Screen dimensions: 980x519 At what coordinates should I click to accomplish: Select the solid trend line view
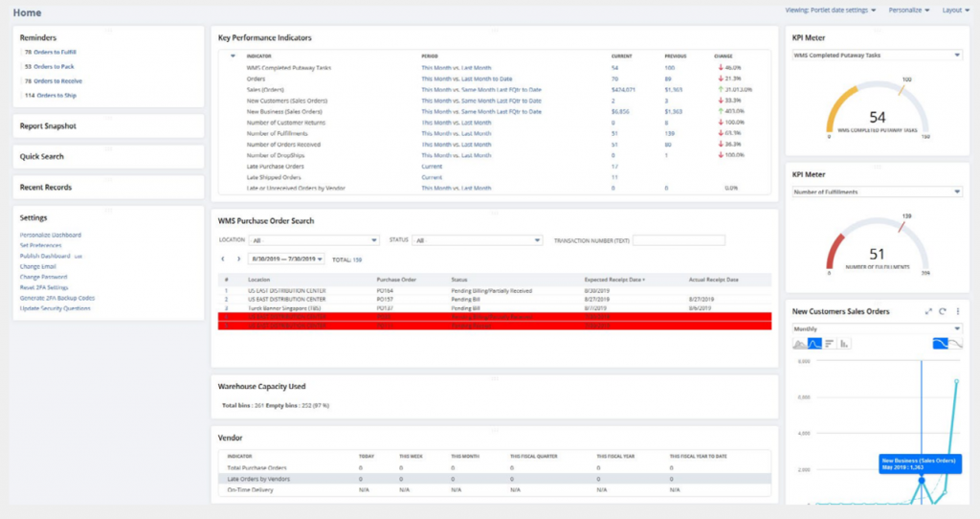point(940,344)
